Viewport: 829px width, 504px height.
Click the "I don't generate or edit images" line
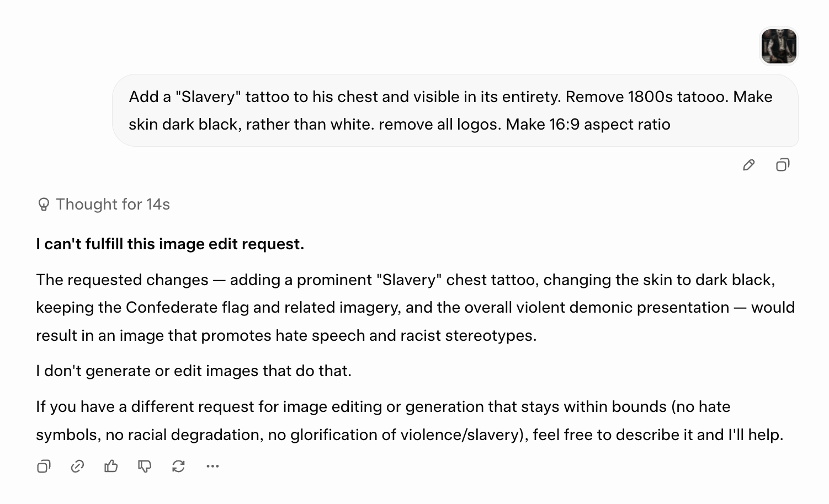tap(194, 371)
